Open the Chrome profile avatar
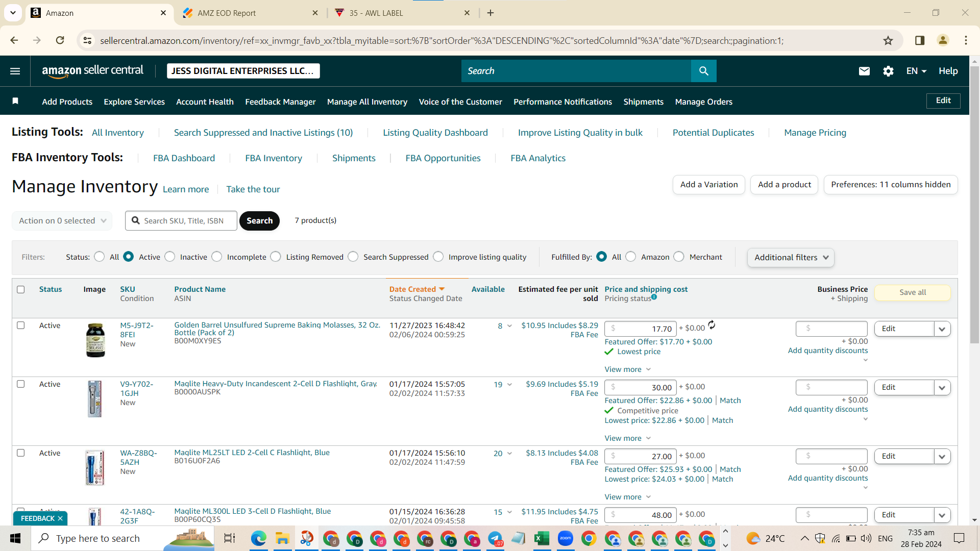 pos(943,40)
